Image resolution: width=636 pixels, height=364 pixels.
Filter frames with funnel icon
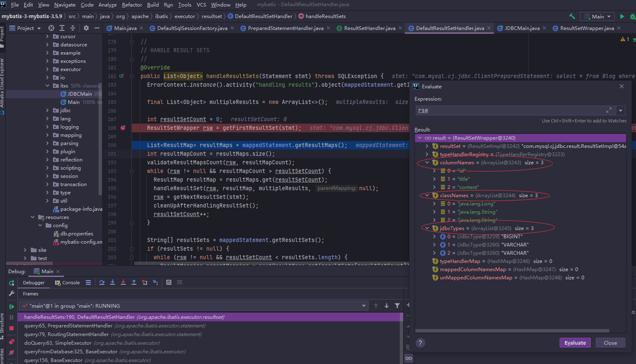tap(397, 306)
